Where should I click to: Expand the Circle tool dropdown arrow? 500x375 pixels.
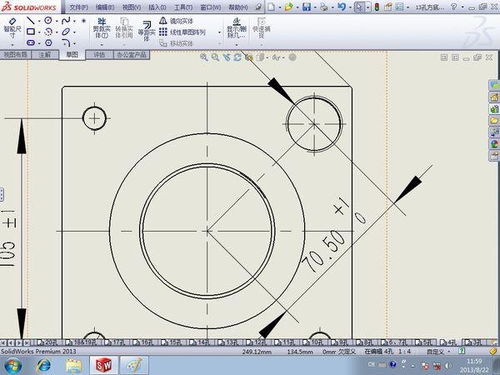[57, 21]
